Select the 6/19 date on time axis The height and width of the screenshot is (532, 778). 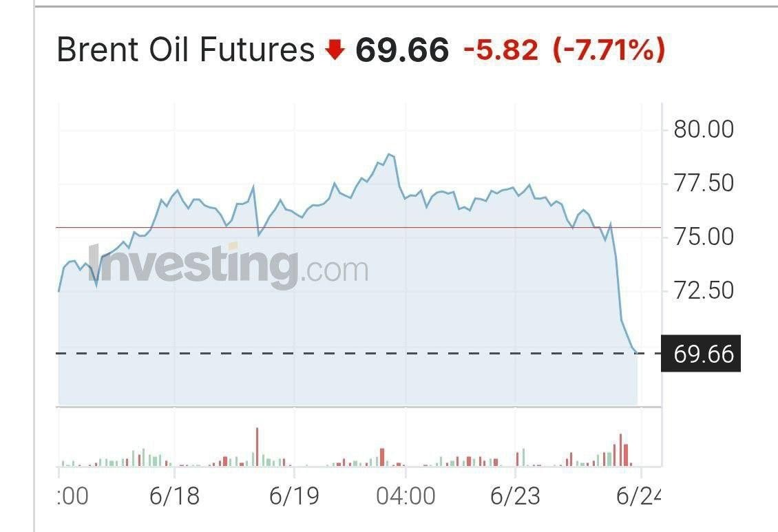tap(294, 496)
